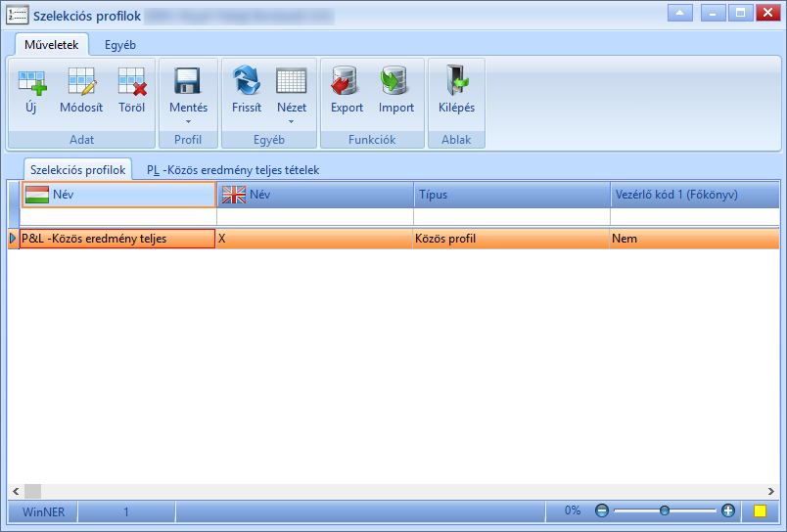This screenshot has height=532, width=787.
Task: Click the Töröl delete icon
Action: pyautogui.click(x=132, y=82)
